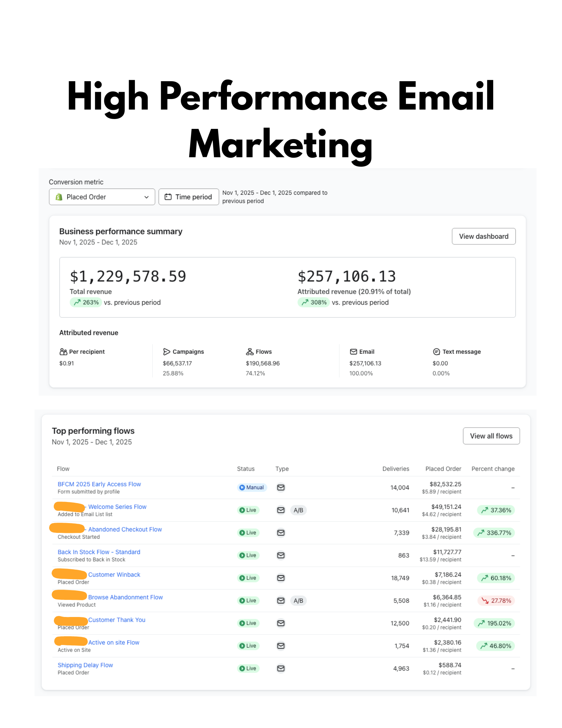Click the Email envelope icon in Attributed revenue
The height and width of the screenshot is (728, 562).
pos(353,352)
